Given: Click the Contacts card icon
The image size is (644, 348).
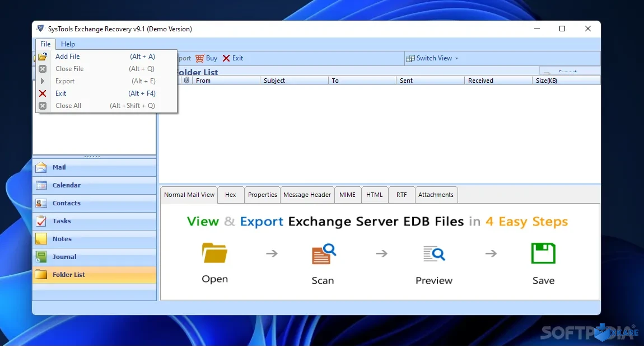Looking at the screenshot, I should pos(41,203).
